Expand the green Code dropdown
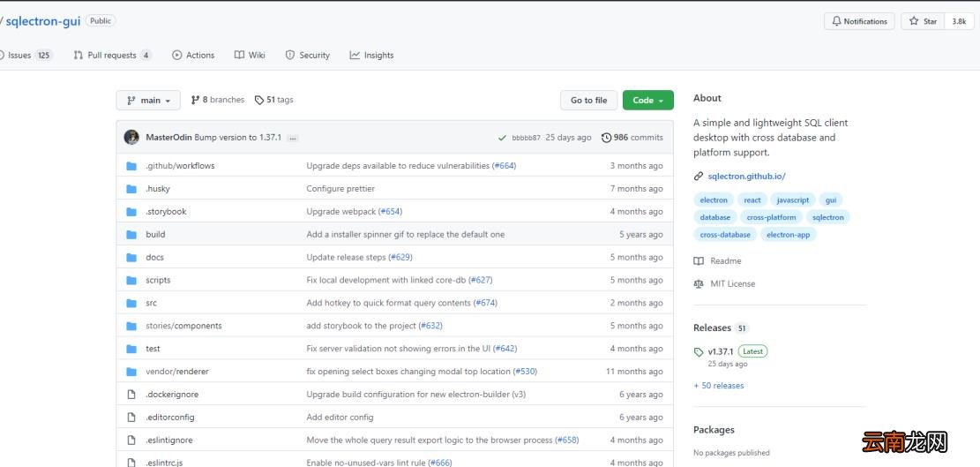980x467 pixels. pos(648,100)
